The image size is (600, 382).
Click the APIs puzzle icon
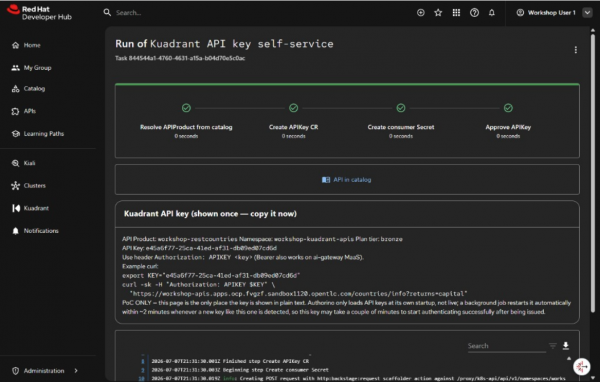point(15,111)
